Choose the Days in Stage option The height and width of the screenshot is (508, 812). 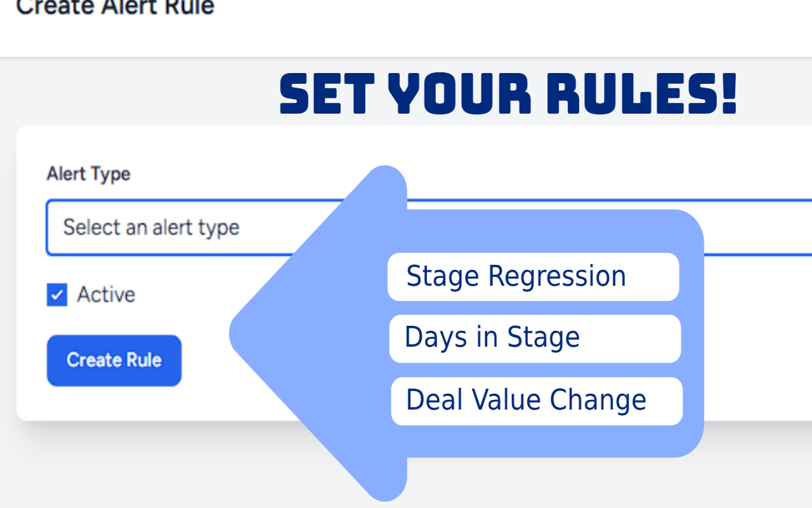(535, 338)
